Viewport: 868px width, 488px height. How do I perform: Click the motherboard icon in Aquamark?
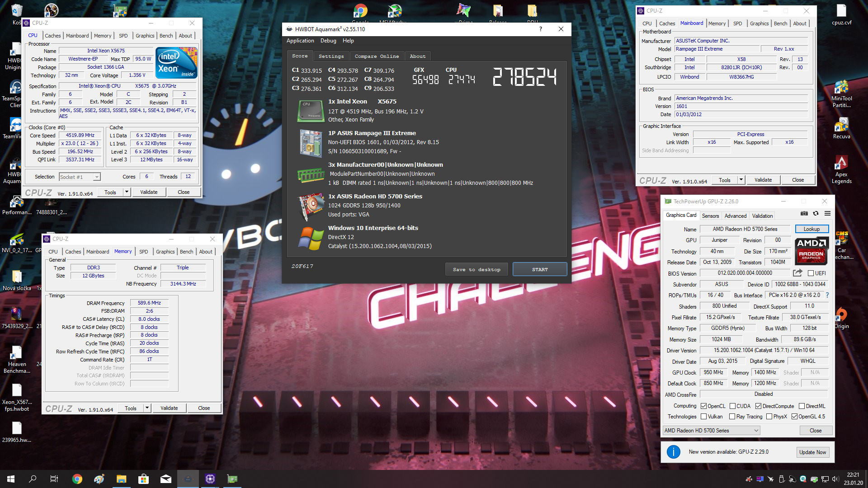310,143
